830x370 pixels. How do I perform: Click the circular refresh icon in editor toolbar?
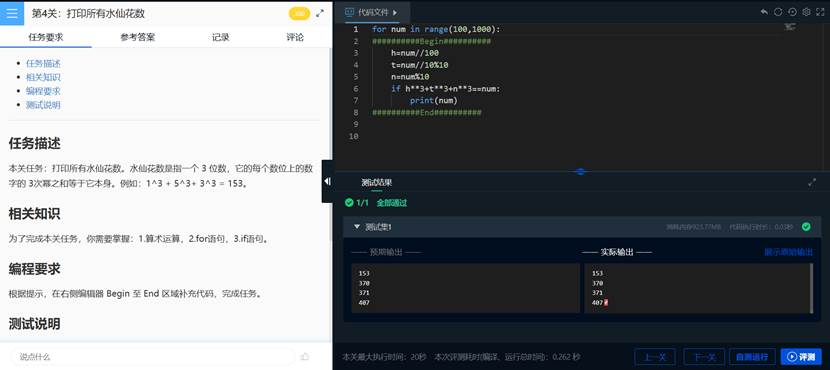[778, 12]
